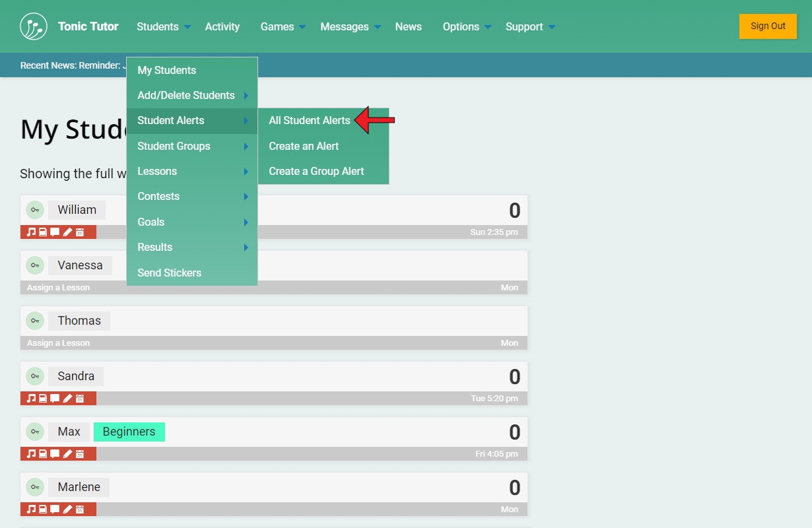Screen dimensions: 812x528
Task: Choose Create a Group Alert
Action: [316, 172]
